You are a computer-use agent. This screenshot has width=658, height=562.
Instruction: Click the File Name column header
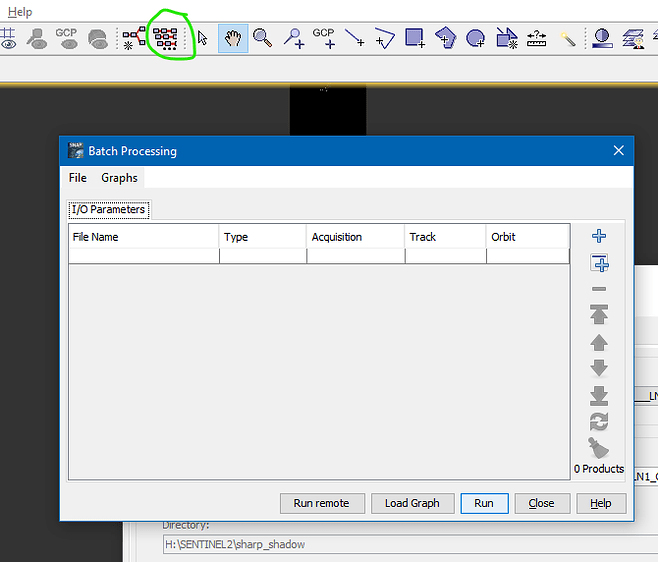click(144, 237)
